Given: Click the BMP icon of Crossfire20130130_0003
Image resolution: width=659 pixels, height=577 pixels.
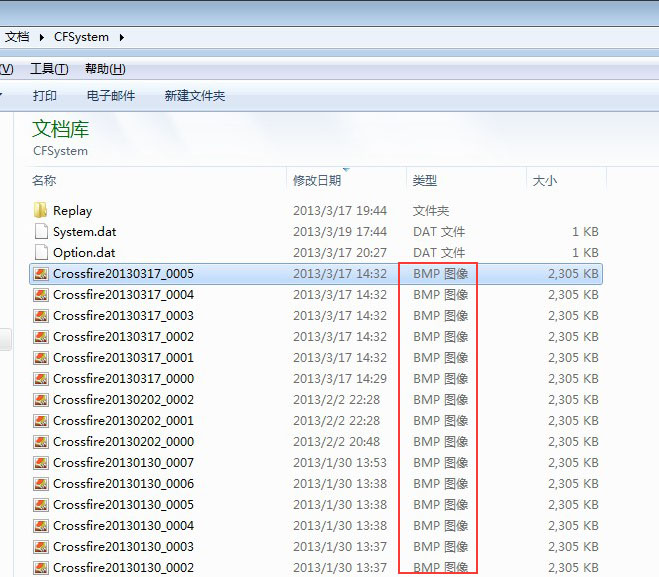Looking at the screenshot, I should (x=41, y=547).
